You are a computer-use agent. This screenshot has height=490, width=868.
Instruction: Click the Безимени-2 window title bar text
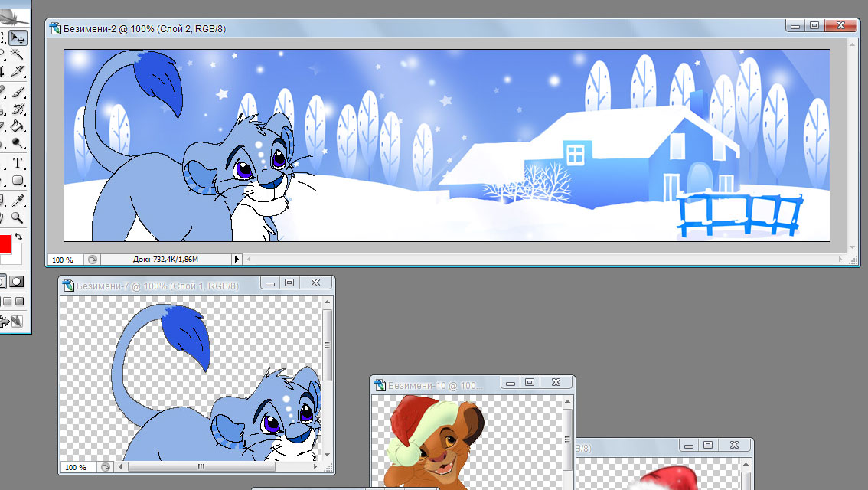click(x=145, y=29)
